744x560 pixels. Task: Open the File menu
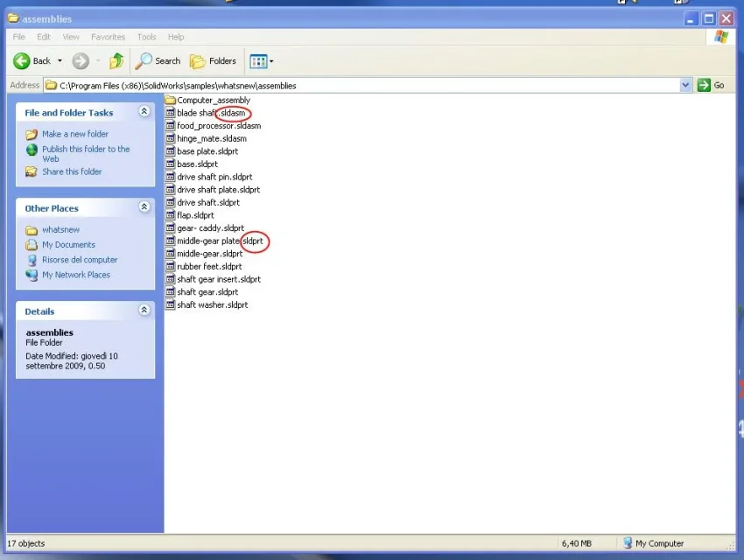[x=19, y=37]
